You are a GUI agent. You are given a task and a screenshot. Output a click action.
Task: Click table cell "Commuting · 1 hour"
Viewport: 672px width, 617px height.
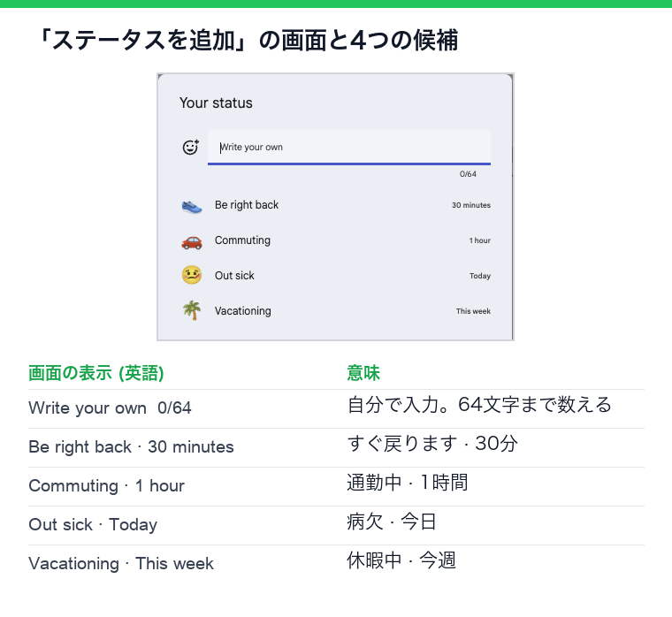point(106,486)
